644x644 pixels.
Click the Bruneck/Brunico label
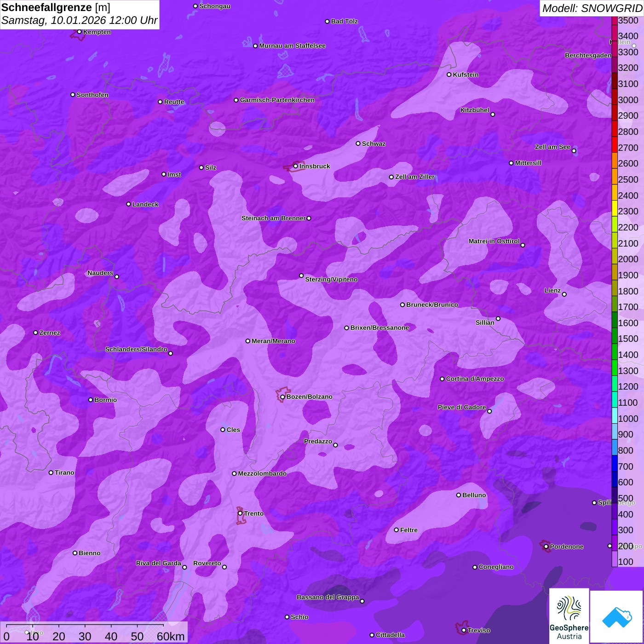click(432, 305)
